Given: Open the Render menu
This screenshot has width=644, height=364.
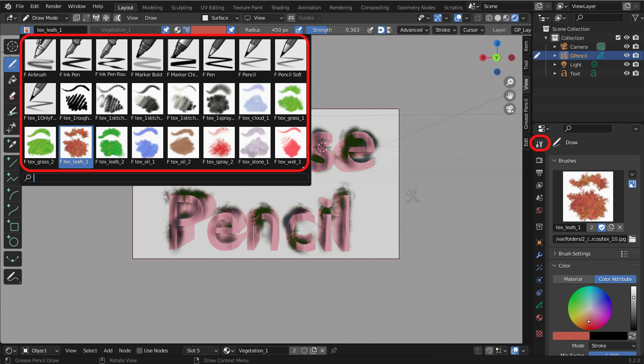Looking at the screenshot, I should coord(53,6).
